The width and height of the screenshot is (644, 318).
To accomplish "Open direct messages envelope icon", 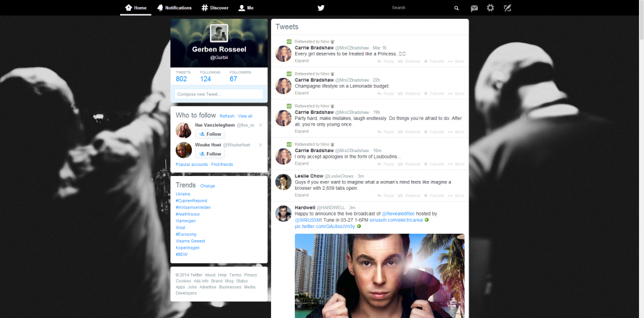I will click(x=474, y=8).
